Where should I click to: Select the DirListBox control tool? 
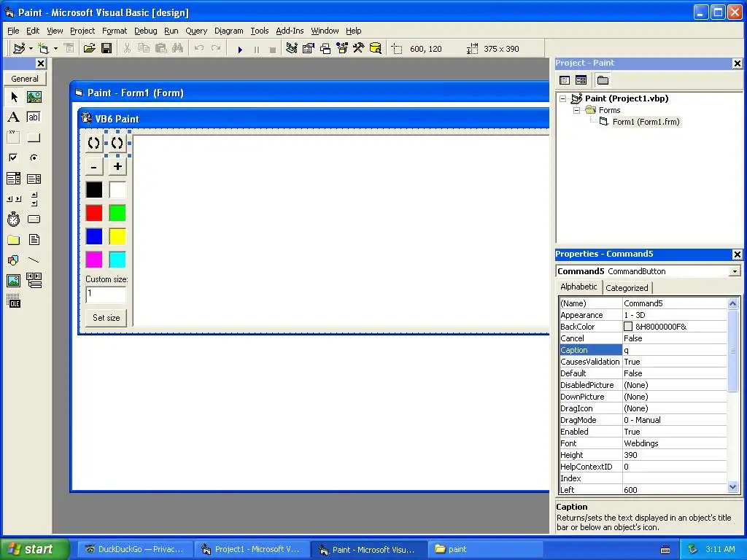pyautogui.click(x=14, y=239)
